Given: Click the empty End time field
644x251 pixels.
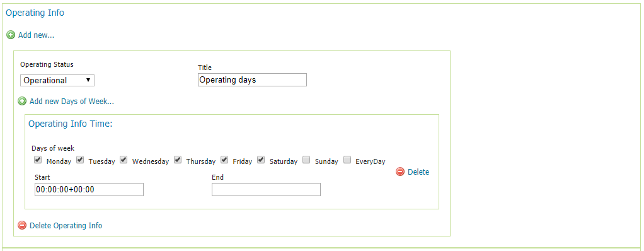Looking at the screenshot, I should 266,189.
